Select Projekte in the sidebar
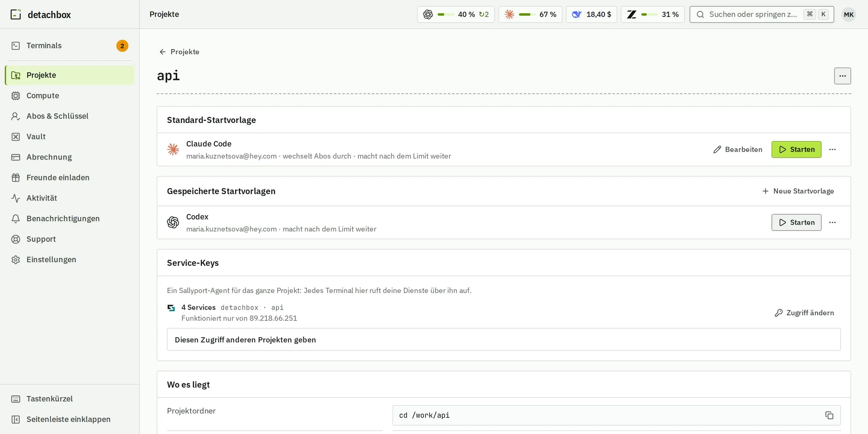This screenshot has height=434, width=868. coord(69,75)
